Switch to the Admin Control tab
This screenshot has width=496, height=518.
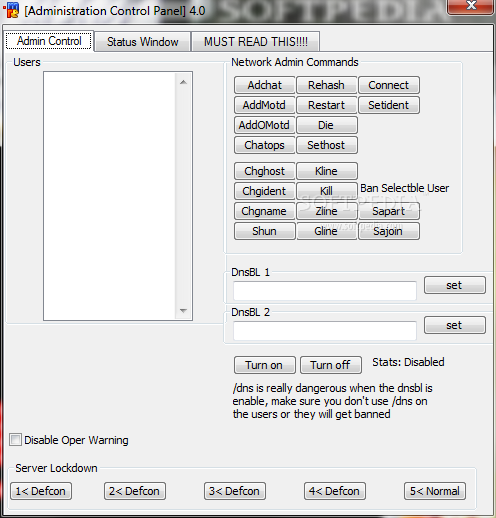(x=49, y=41)
